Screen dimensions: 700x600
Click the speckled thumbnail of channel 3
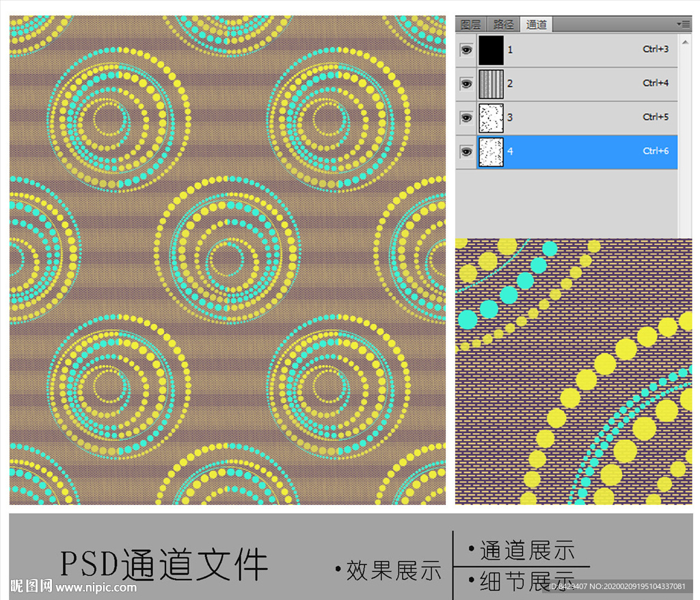coord(491,118)
